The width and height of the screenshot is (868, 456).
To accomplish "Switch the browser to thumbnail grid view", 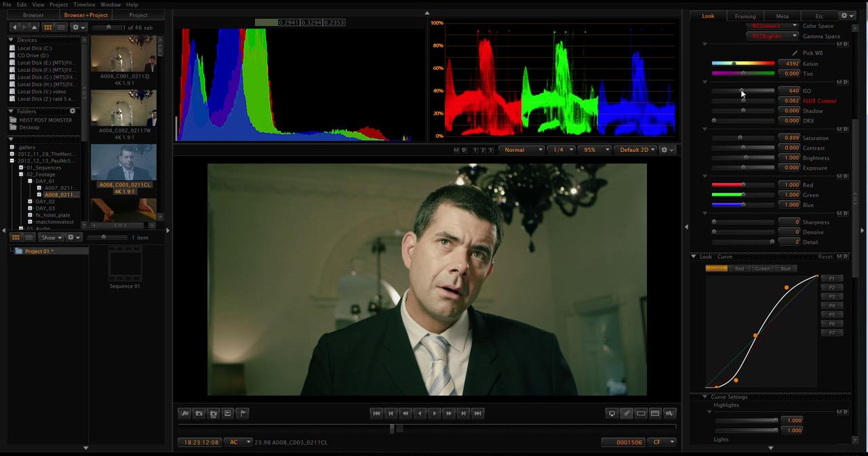I will point(48,27).
